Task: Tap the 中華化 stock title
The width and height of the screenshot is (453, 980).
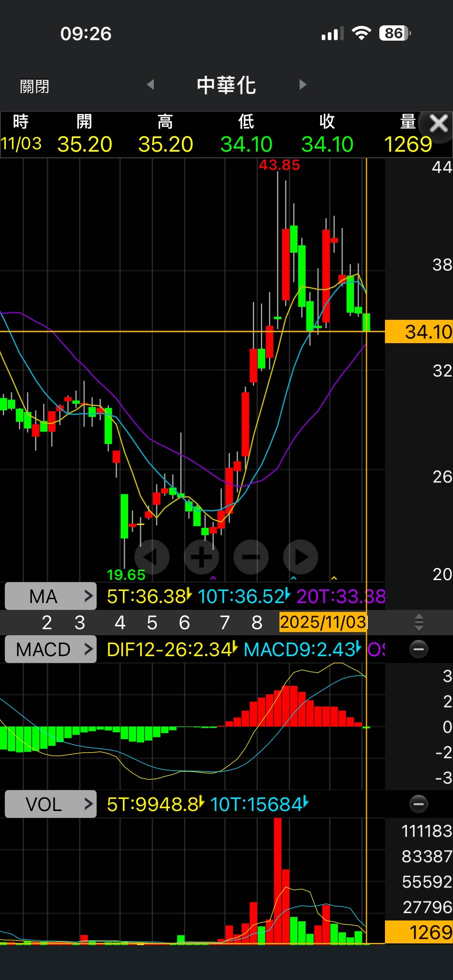Action: click(226, 85)
